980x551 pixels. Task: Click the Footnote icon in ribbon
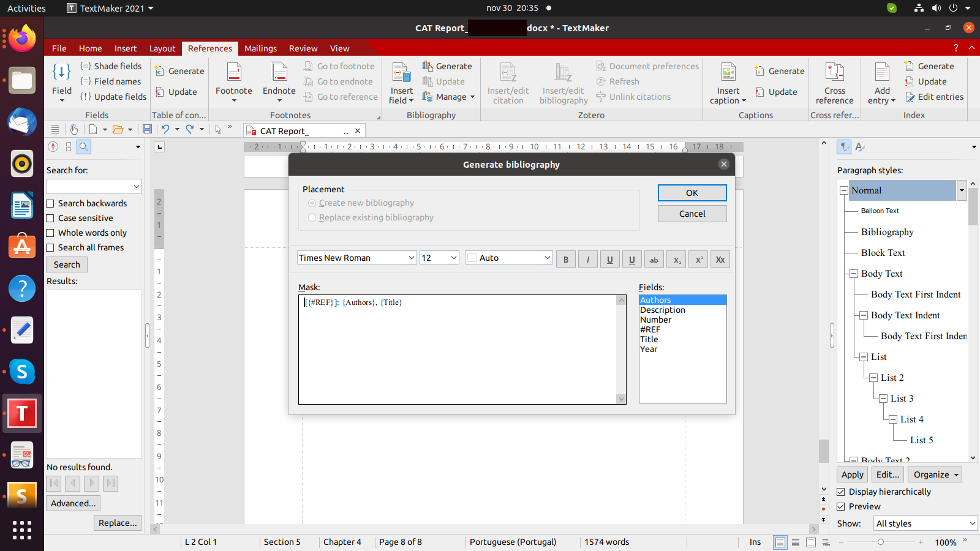(233, 72)
